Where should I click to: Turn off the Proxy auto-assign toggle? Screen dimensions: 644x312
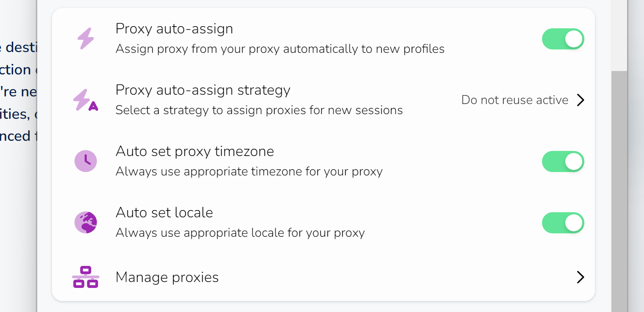pos(563,39)
